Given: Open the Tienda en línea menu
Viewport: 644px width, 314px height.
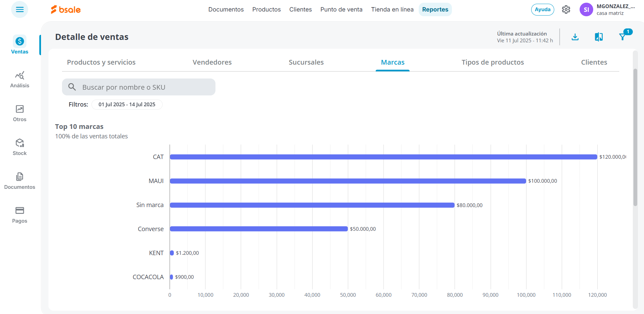Looking at the screenshot, I should 392,9.
